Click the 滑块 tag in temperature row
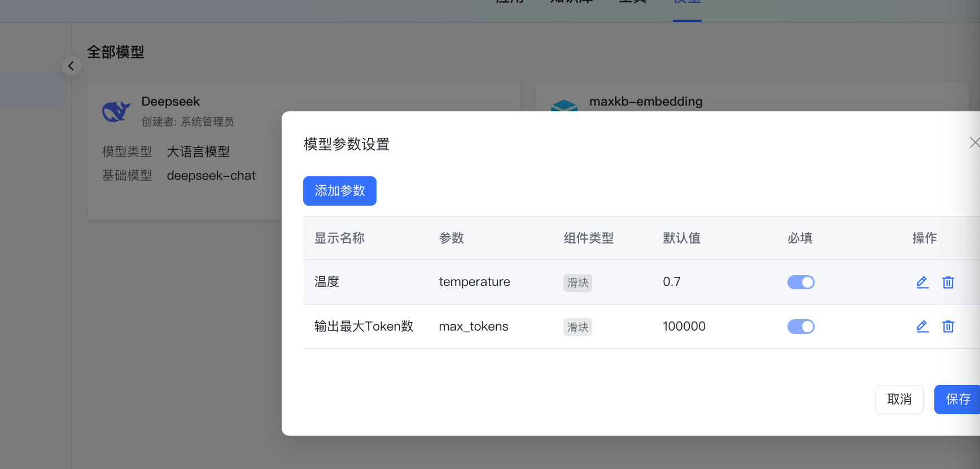Viewport: 980px width, 469px height. [577, 283]
